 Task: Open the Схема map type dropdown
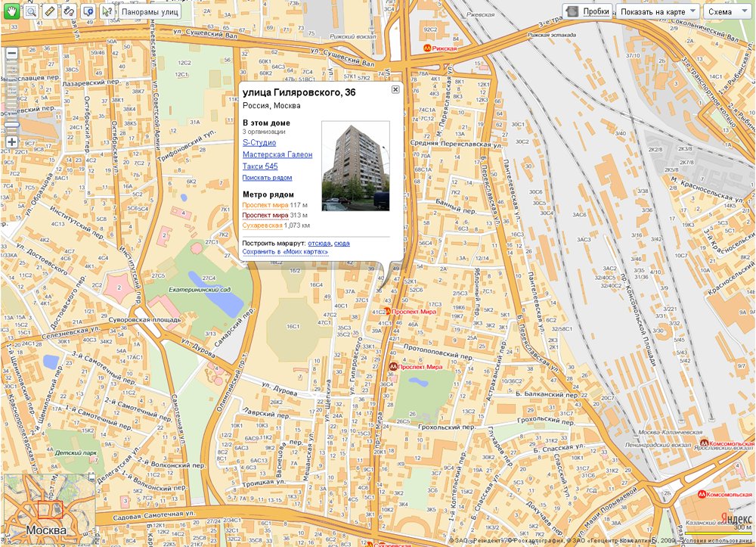coord(727,11)
